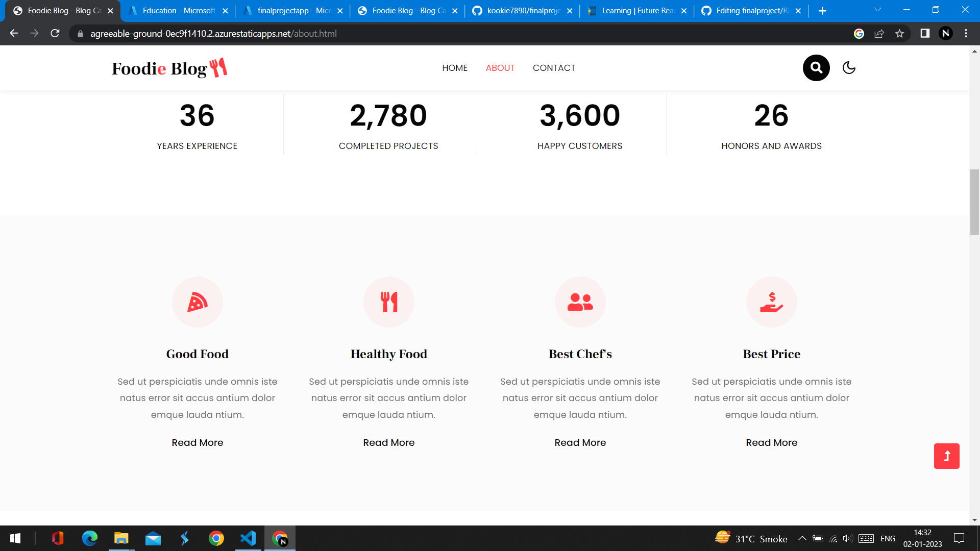Open volume control in system tray
The image size is (980, 551).
848,538
